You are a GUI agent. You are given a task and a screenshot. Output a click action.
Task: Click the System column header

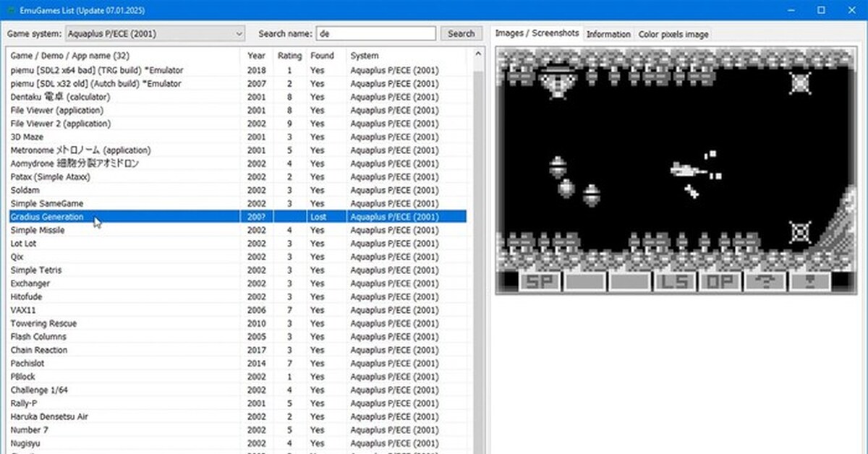365,55
